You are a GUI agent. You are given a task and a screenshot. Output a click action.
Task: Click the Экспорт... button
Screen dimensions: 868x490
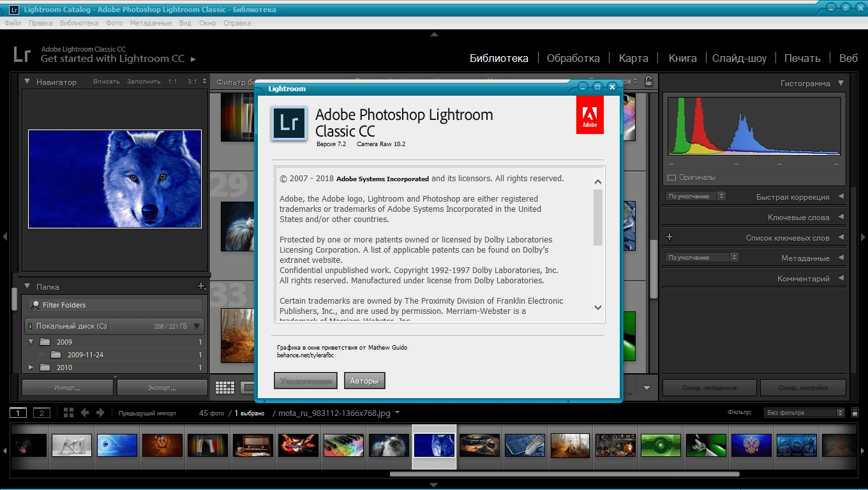click(x=162, y=387)
